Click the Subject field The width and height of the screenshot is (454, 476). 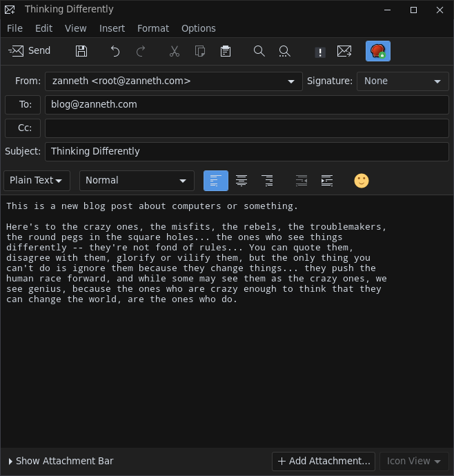click(247, 152)
